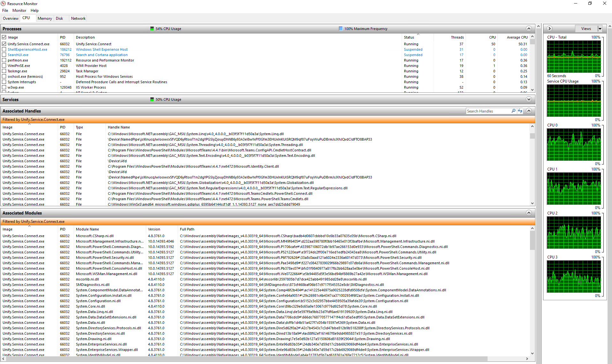Check the w3wp.exe process checkbox
The height and width of the screenshot is (364, 612).
[4, 87]
